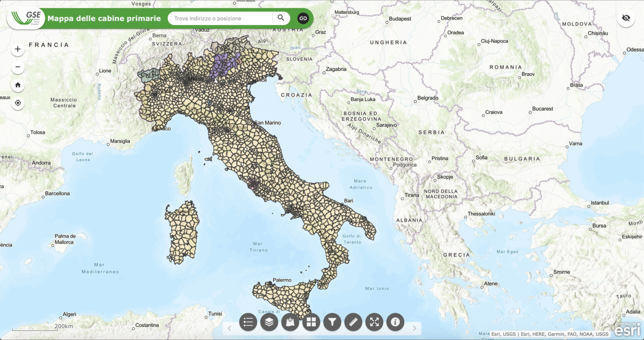Screen dimensions: 644x340
Task: Click the search magnifier icon
Action: (x=281, y=18)
